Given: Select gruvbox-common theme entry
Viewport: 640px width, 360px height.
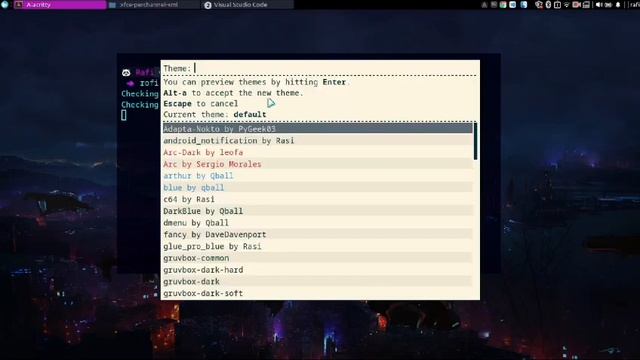Looking at the screenshot, I should pos(318,258).
